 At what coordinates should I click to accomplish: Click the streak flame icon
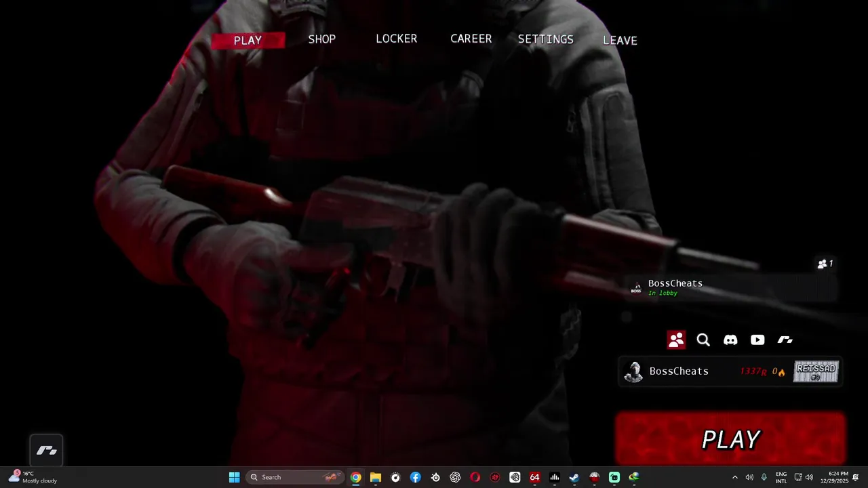click(x=782, y=372)
